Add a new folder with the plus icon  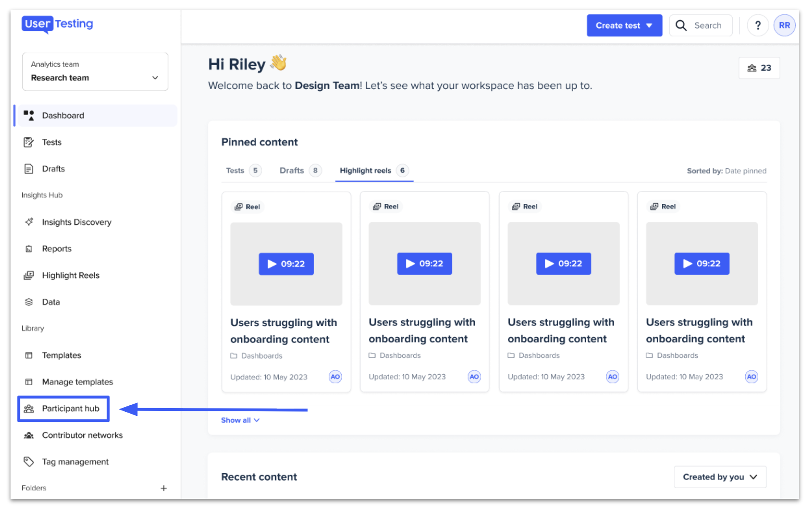coord(164,488)
